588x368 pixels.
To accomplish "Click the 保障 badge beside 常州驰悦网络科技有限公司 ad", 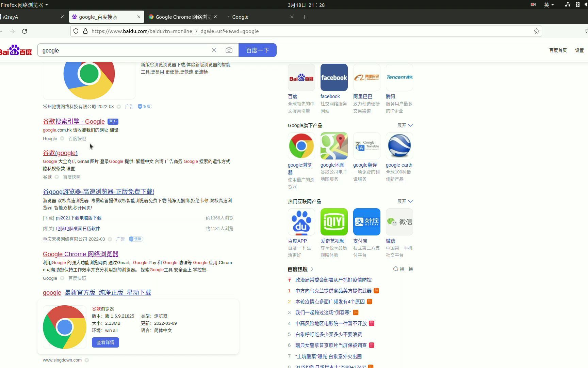I will (145, 106).
